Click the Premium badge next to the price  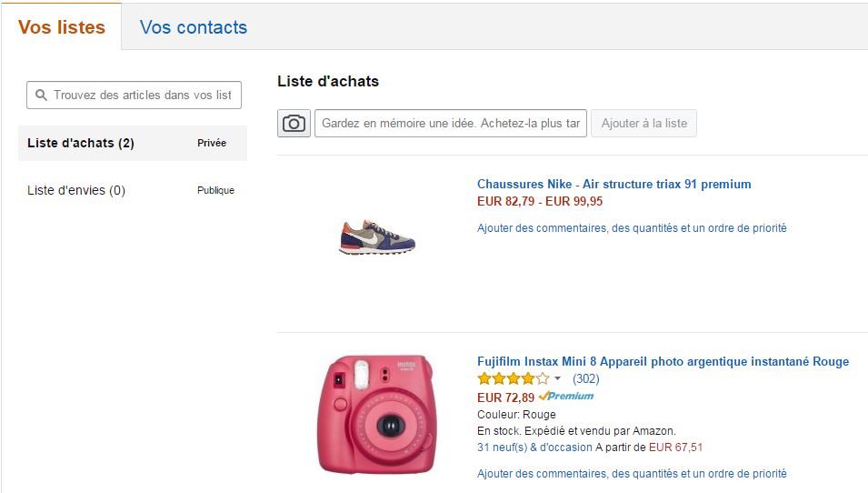565,396
